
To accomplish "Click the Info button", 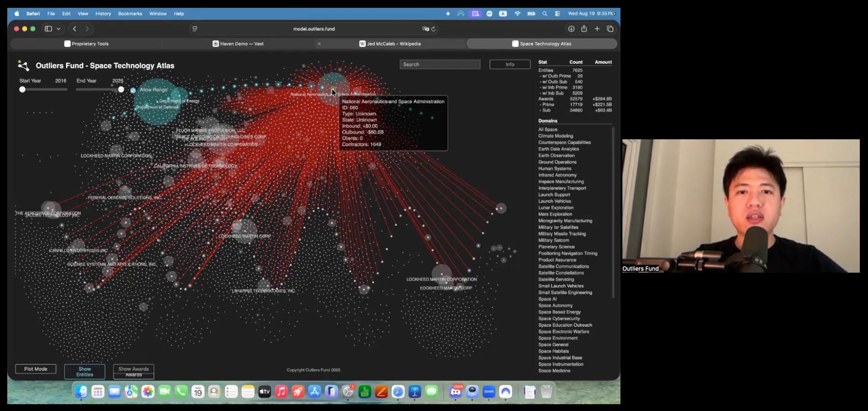I will (x=510, y=65).
